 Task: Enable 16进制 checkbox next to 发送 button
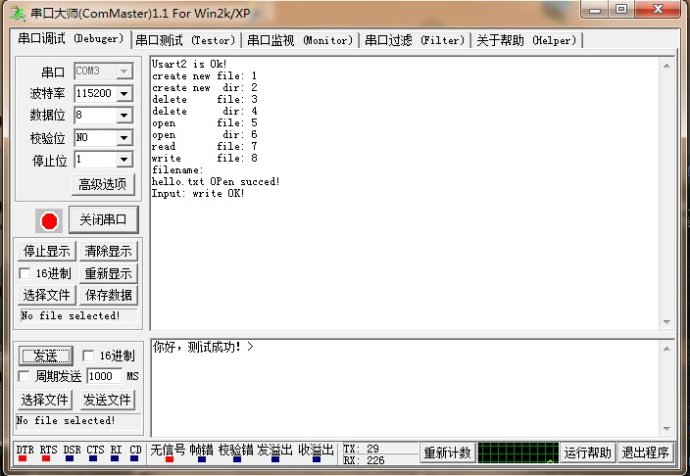(88, 356)
